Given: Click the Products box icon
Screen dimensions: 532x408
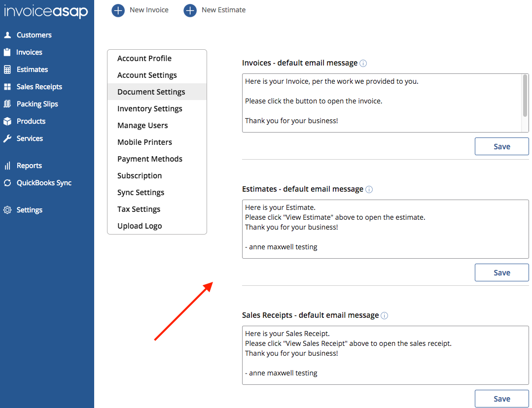Looking at the screenshot, I should click(x=7, y=121).
